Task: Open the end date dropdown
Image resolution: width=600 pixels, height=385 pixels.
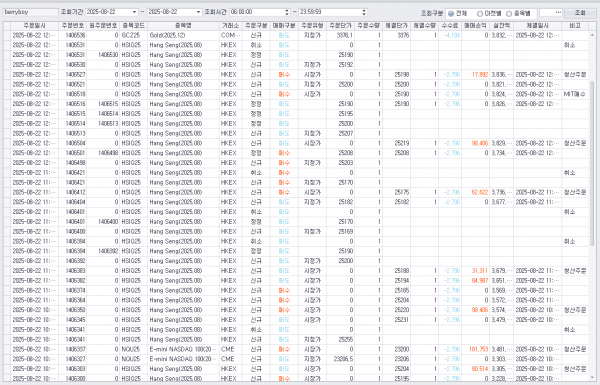Action: [198, 12]
